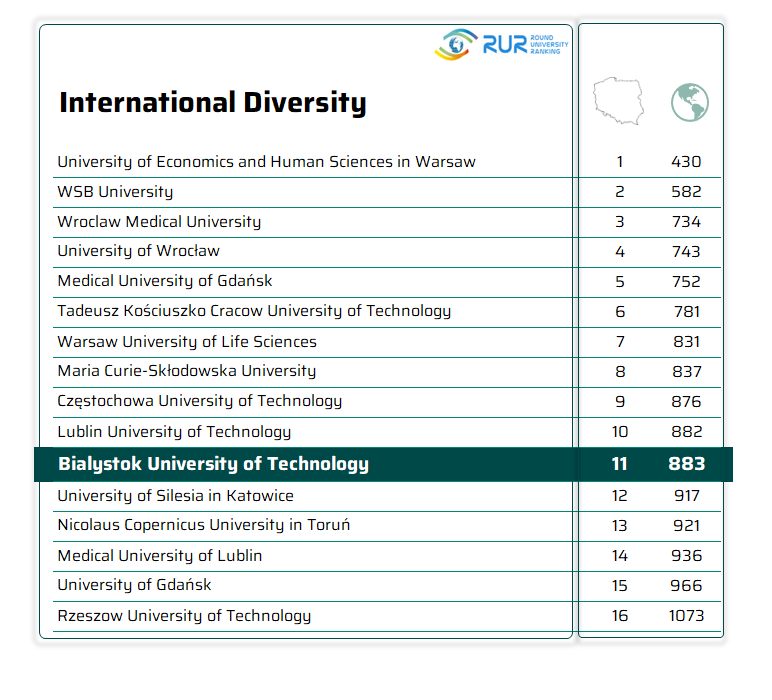The width and height of the screenshot is (772, 700).
Task: Click world rank value 781
Action: pos(687,312)
